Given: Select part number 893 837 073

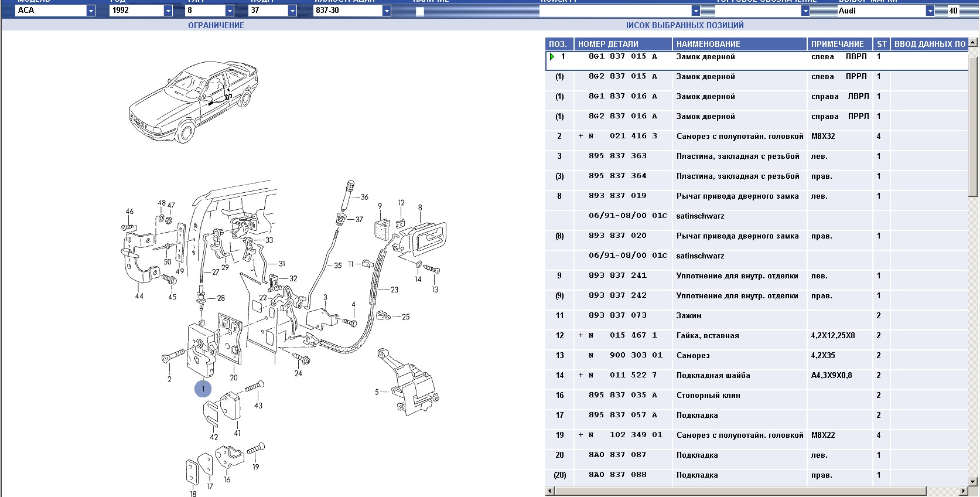Looking at the screenshot, I should click(617, 316).
